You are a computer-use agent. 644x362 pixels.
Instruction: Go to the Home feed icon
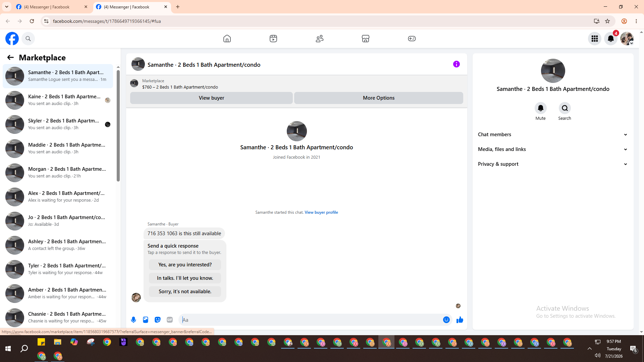point(227,39)
